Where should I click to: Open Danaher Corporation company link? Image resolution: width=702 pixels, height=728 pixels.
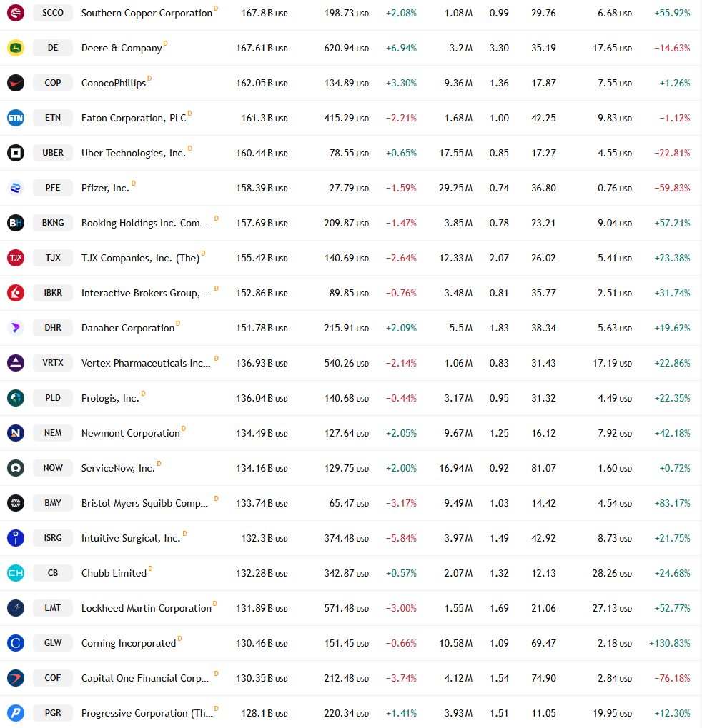click(128, 328)
